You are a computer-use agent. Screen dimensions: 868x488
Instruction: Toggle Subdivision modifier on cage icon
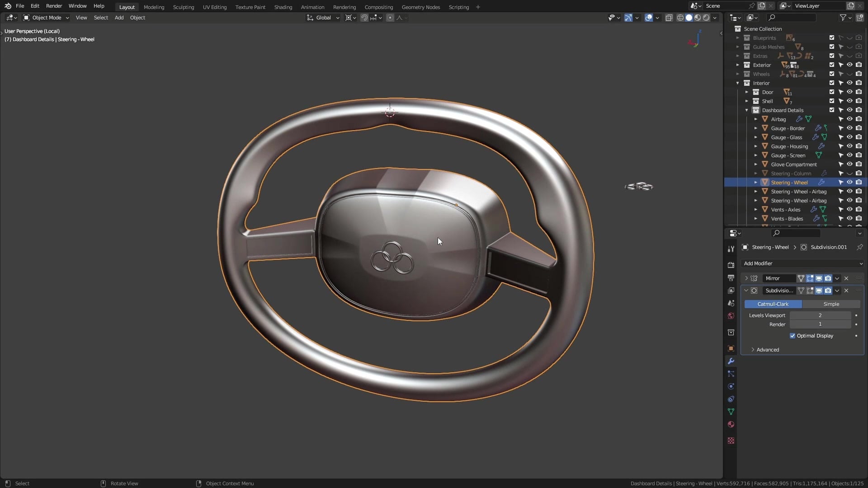coord(801,291)
